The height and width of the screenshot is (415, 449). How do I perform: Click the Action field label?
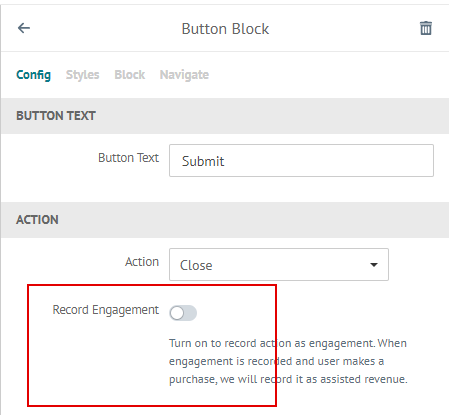[142, 262]
